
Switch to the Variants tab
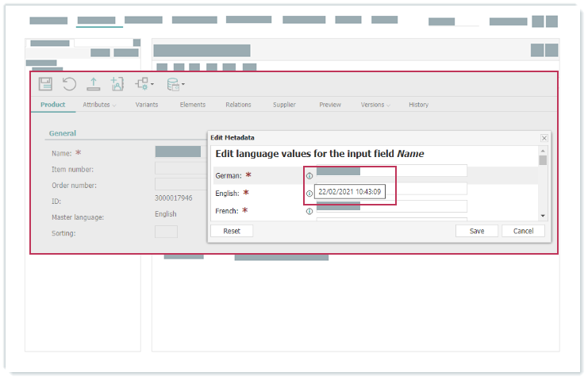coord(147,105)
